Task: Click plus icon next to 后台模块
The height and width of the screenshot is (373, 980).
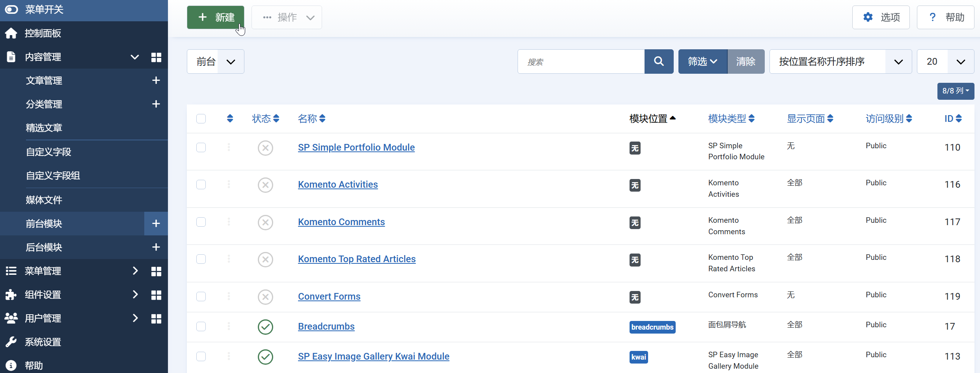Action: tap(156, 247)
